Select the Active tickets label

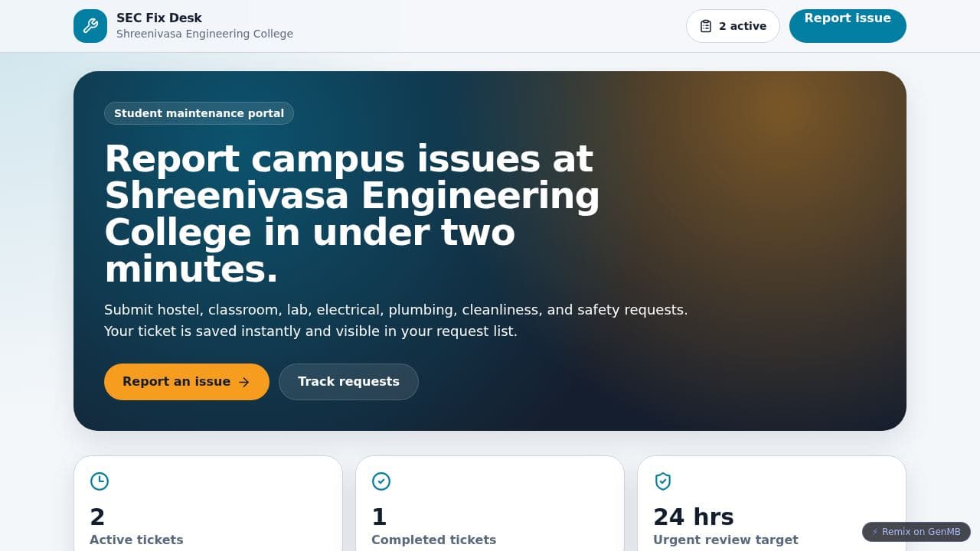pyautogui.click(x=136, y=540)
